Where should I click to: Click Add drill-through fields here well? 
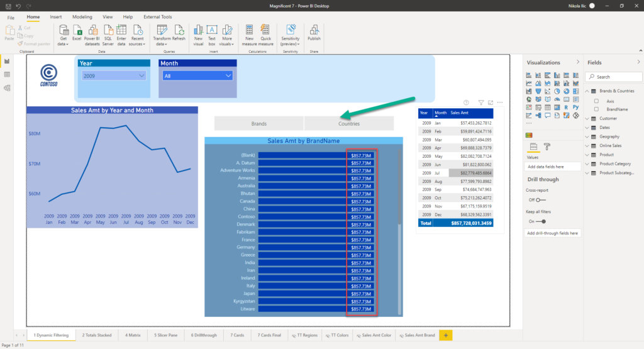coord(553,233)
